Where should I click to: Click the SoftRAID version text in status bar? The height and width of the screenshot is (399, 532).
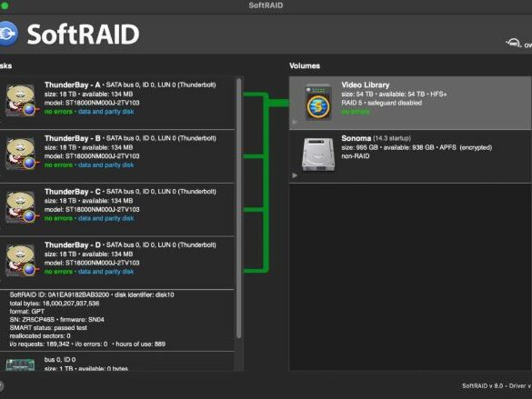coord(497,385)
